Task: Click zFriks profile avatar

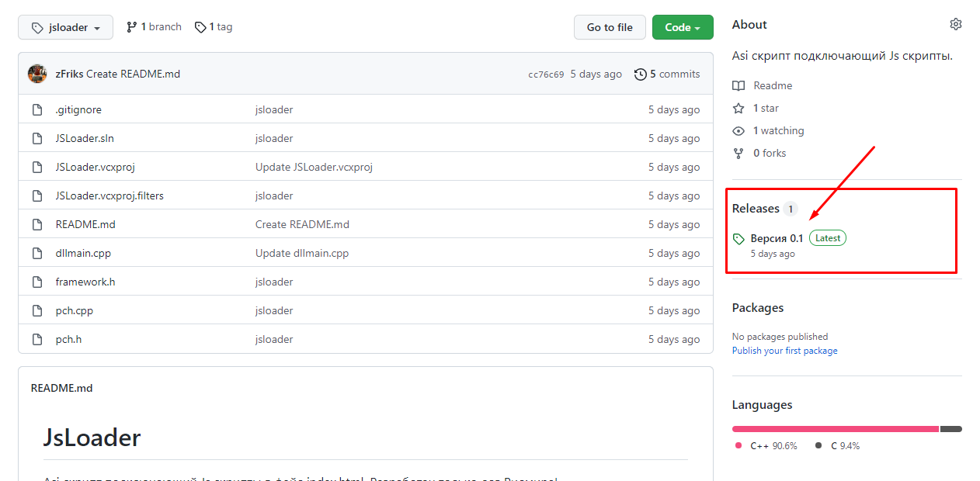Action: coord(37,74)
